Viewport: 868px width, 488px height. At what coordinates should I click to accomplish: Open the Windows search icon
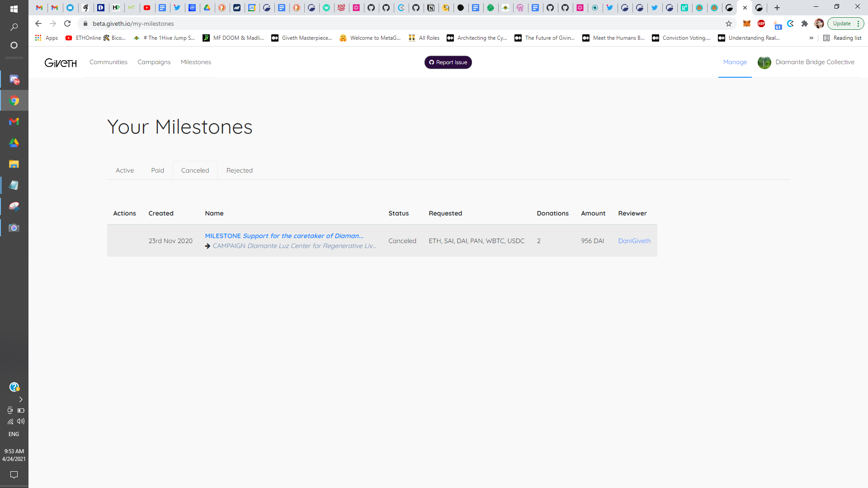(14, 27)
